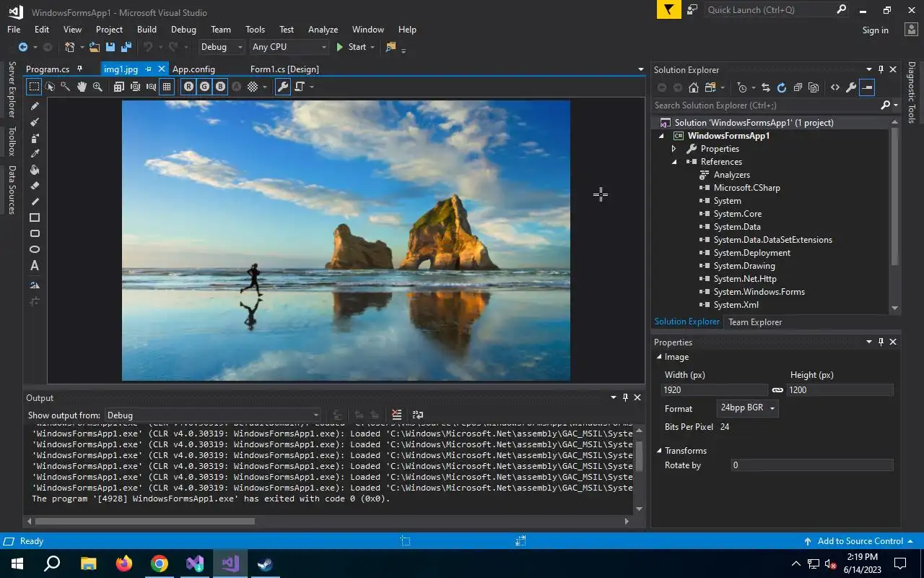
Task: Toggle the Red channel button
Action: click(188, 87)
